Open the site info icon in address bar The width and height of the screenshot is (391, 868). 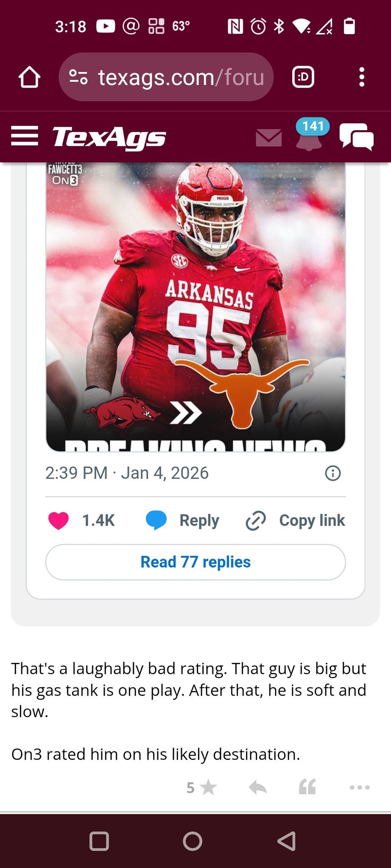click(x=78, y=77)
